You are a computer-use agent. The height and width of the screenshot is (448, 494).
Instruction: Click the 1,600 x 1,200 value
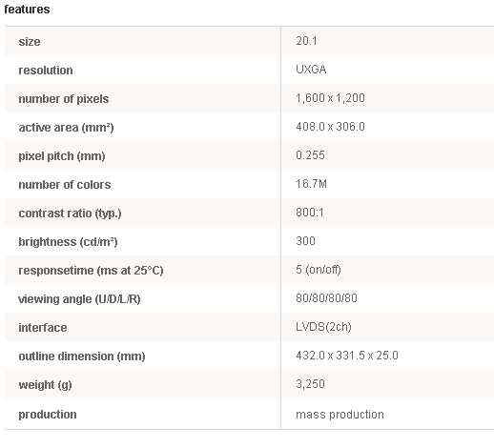tap(330, 98)
